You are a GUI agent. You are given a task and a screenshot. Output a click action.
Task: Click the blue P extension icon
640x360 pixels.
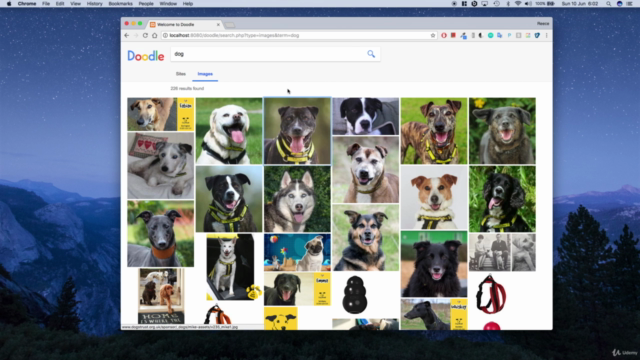(x=509, y=36)
